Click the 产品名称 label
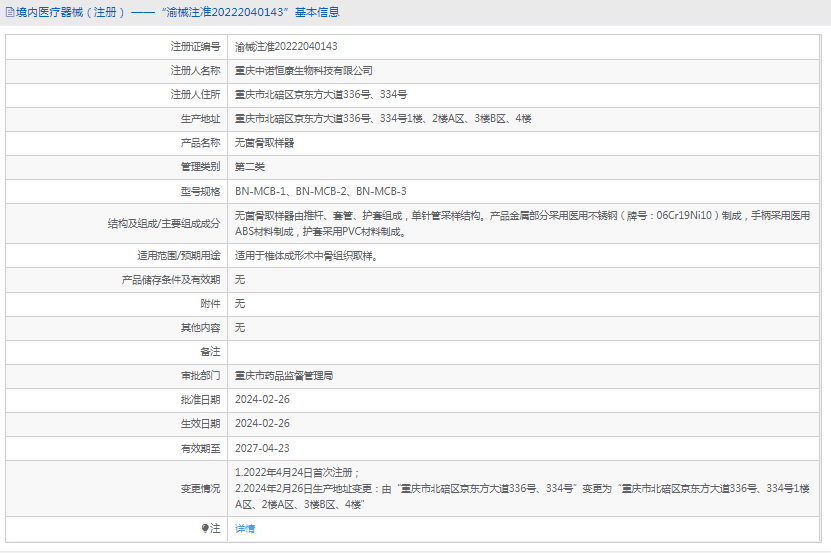Image resolution: width=831 pixels, height=553 pixels. (200, 143)
